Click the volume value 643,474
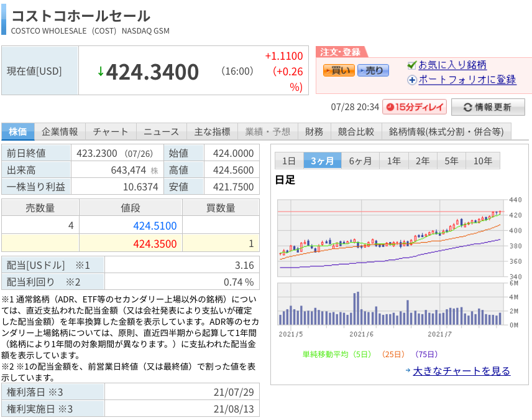This screenshot has width=532, height=420. pyautogui.click(x=128, y=170)
